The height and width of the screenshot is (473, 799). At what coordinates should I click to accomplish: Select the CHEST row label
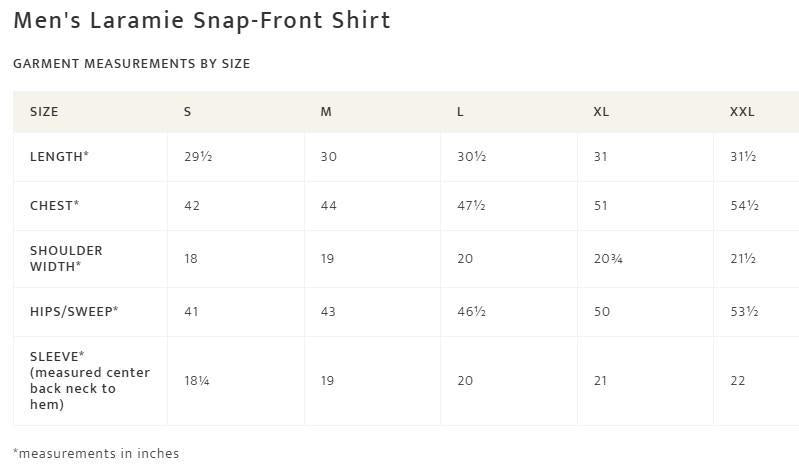[x=54, y=206]
